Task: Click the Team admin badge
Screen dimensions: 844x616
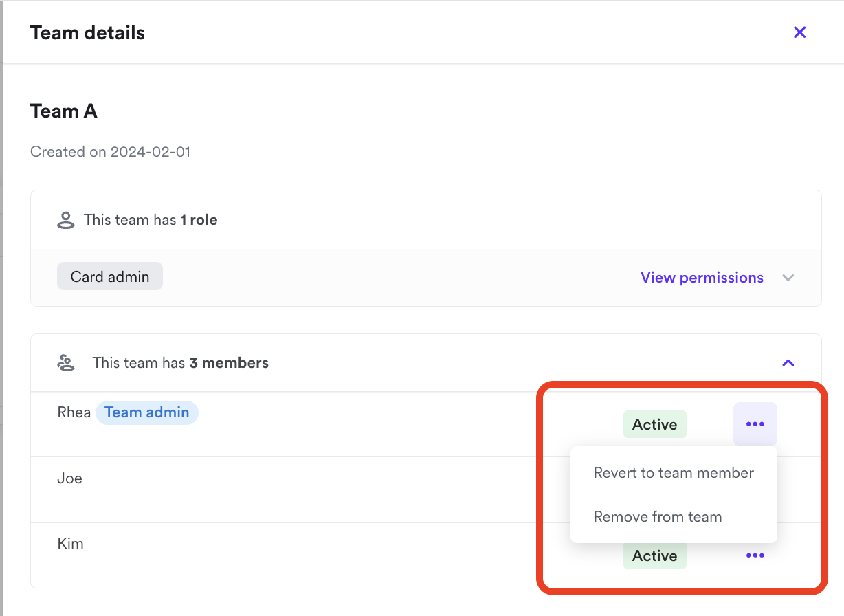Action: coord(147,412)
